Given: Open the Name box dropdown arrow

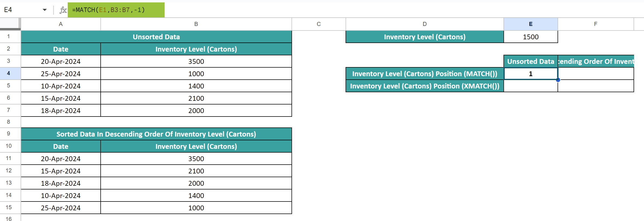Looking at the screenshot, I should 44,10.
